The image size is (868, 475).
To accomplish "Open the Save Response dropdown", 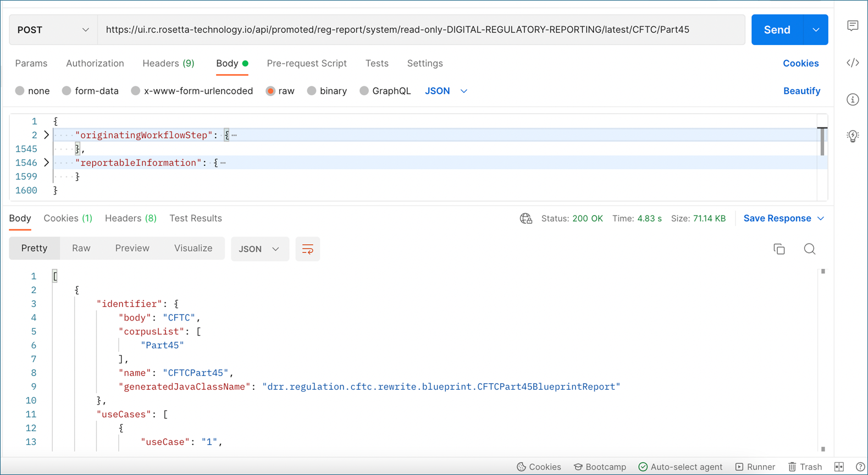I will (784, 218).
